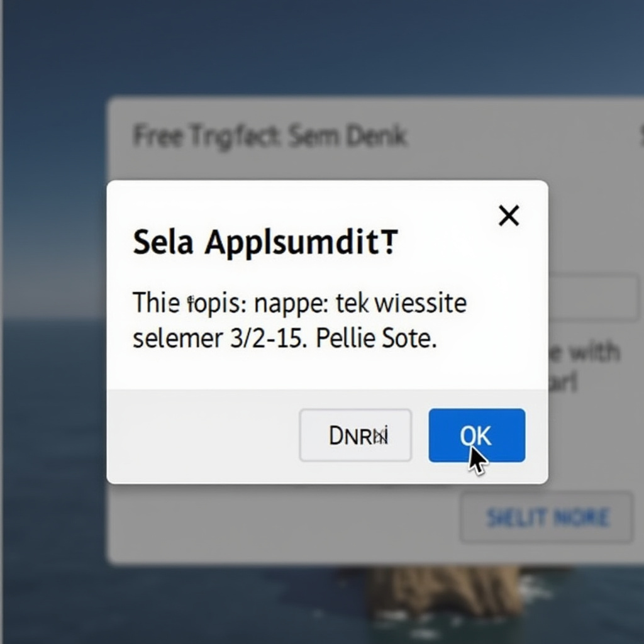
Task: Open the SELIT MORE option below the dialog
Action: (x=545, y=518)
